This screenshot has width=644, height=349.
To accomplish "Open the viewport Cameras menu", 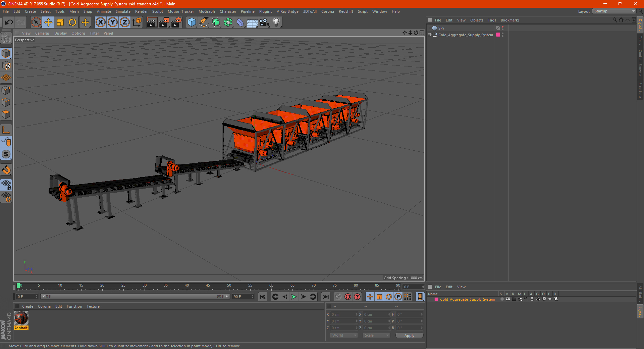I will 42,33.
